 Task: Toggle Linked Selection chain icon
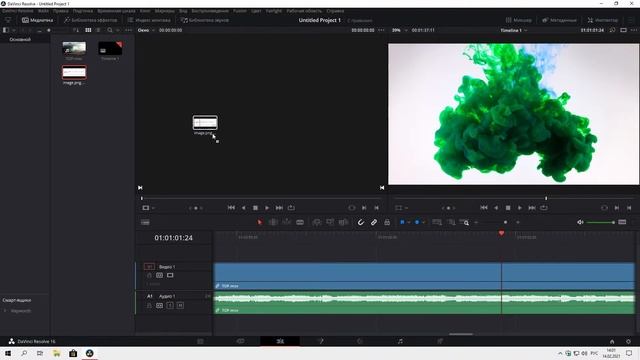[374, 222]
